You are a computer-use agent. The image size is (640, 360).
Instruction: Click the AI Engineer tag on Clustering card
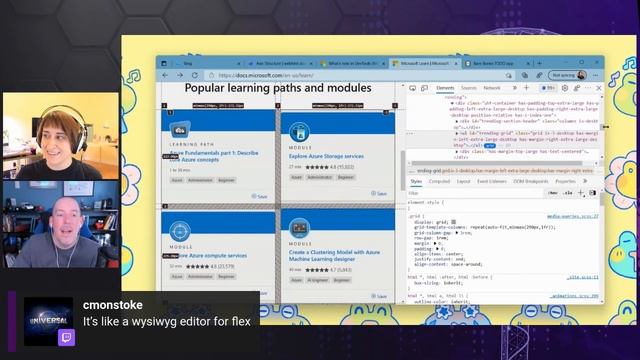[317, 280]
